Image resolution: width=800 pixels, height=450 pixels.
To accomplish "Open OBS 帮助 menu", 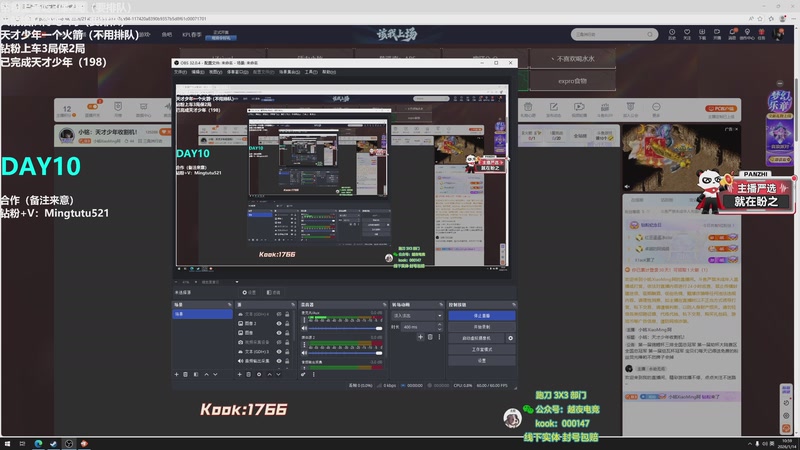I will click(x=329, y=72).
